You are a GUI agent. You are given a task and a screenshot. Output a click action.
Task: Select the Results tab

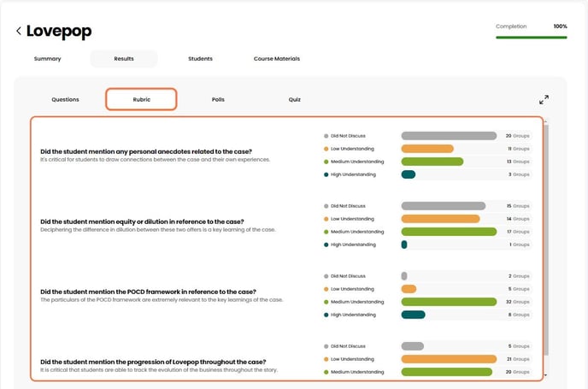124,59
